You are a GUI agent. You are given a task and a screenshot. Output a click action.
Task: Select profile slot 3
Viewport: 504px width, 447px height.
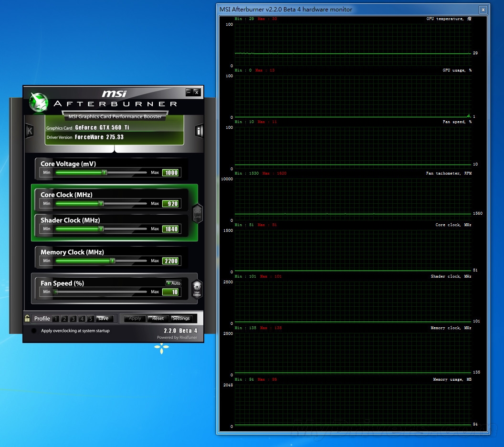tap(73, 319)
